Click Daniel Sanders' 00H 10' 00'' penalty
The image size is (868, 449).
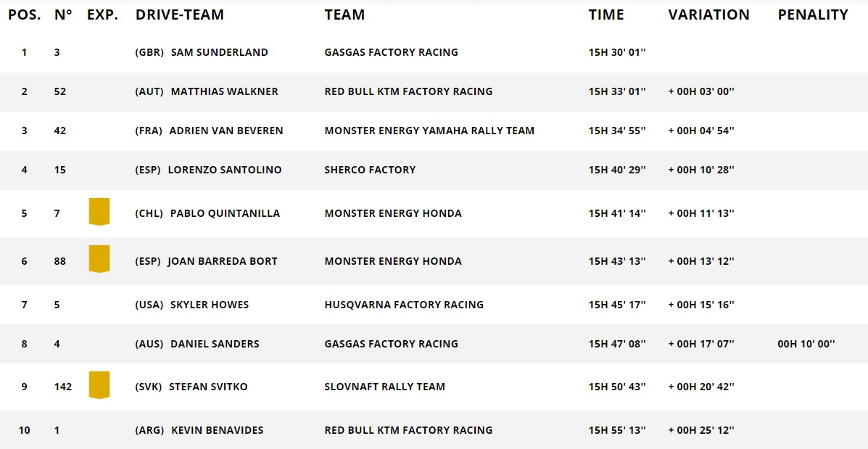click(806, 344)
